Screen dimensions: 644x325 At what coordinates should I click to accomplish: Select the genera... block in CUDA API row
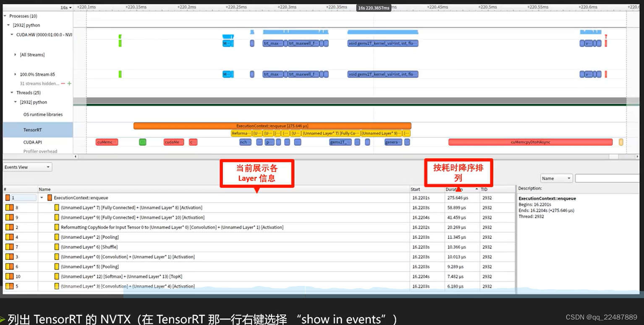pyautogui.click(x=393, y=142)
